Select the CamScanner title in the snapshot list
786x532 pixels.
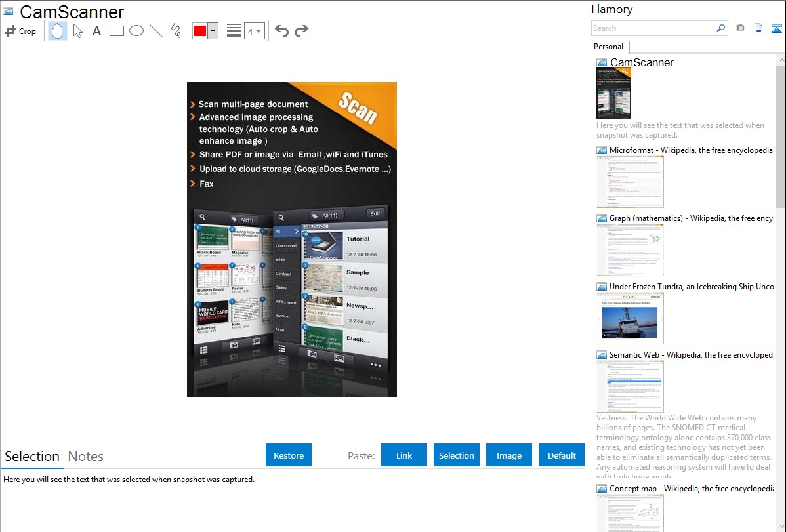point(642,63)
